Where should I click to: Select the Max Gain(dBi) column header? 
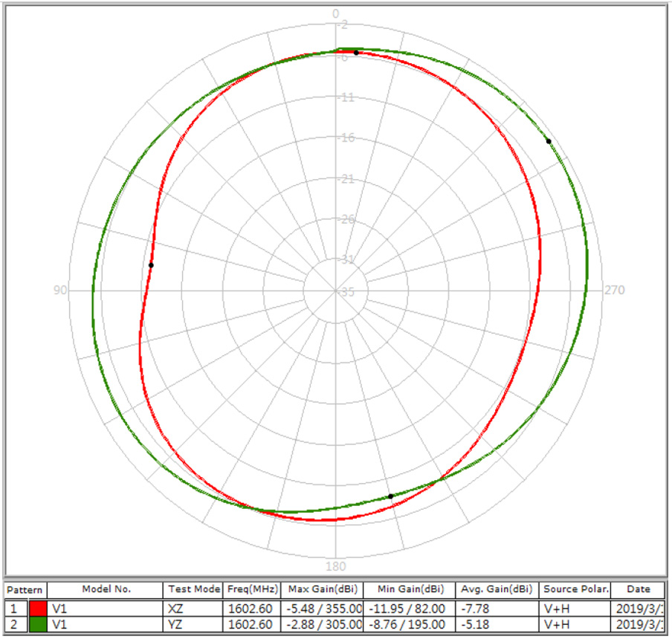point(322,589)
